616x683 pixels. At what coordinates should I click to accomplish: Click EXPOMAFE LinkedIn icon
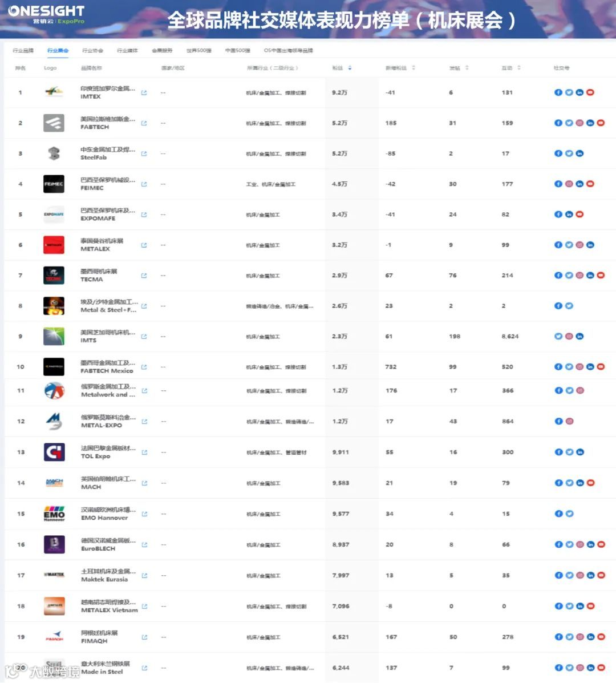coord(569,215)
